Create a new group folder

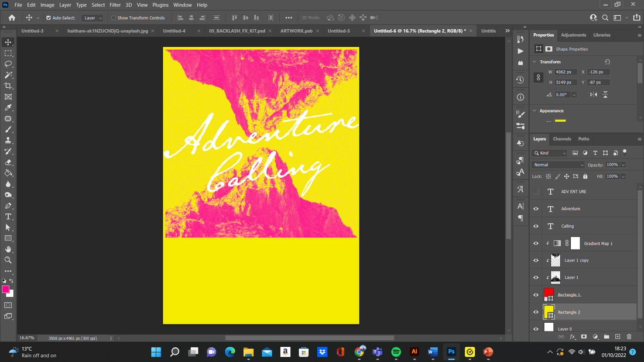click(606, 336)
